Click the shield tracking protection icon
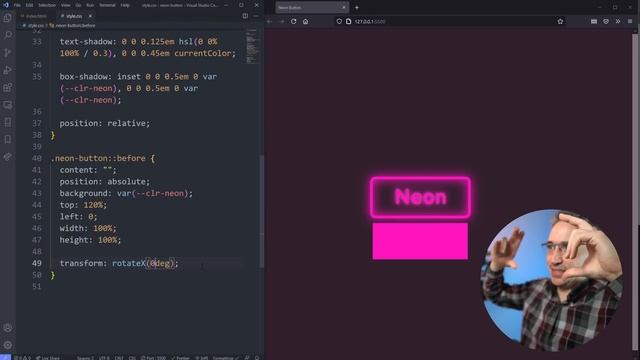This screenshot has height=360, width=640. click(339, 21)
